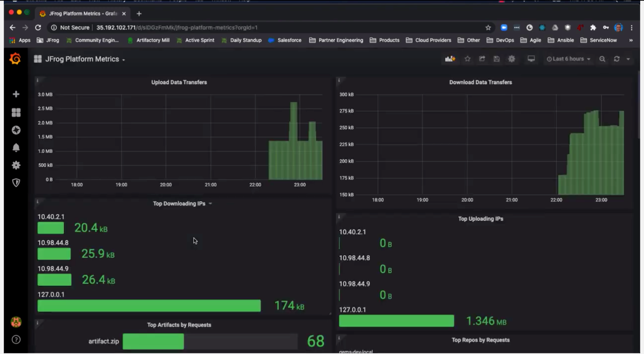Viewport: 644px width, 354px height.
Task: Open the Create plus menu in sidebar
Action: click(16, 94)
